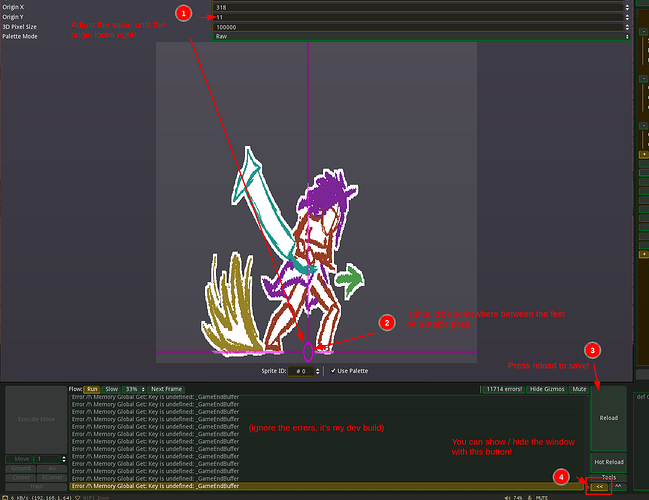Click the large Reload button

(608, 418)
